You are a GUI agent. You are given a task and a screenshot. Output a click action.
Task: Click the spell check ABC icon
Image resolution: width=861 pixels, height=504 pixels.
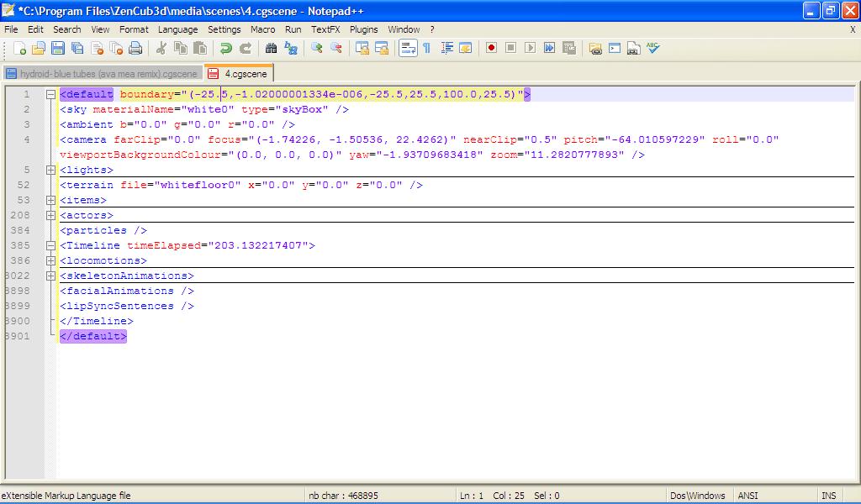click(653, 49)
